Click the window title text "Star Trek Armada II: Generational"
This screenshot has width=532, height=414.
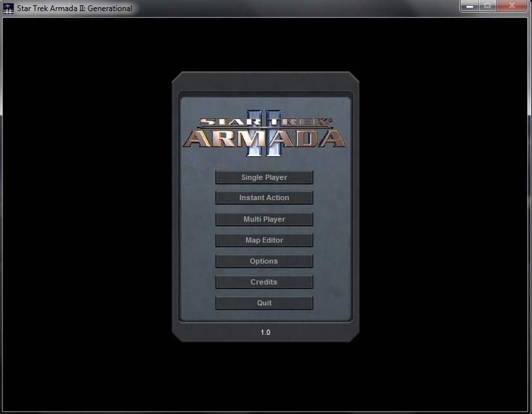point(75,8)
